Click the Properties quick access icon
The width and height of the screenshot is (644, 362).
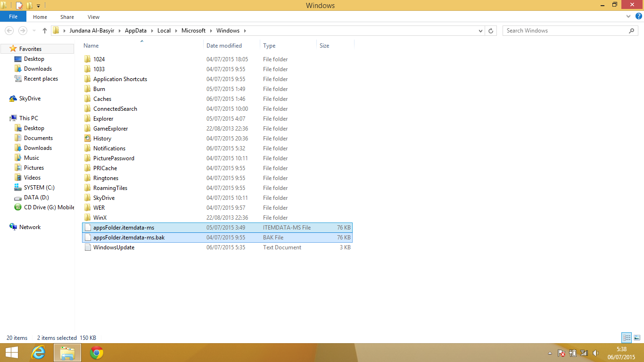click(19, 6)
